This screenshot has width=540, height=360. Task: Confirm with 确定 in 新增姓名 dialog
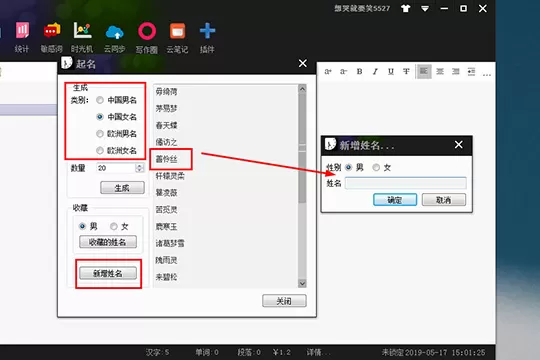(x=395, y=200)
